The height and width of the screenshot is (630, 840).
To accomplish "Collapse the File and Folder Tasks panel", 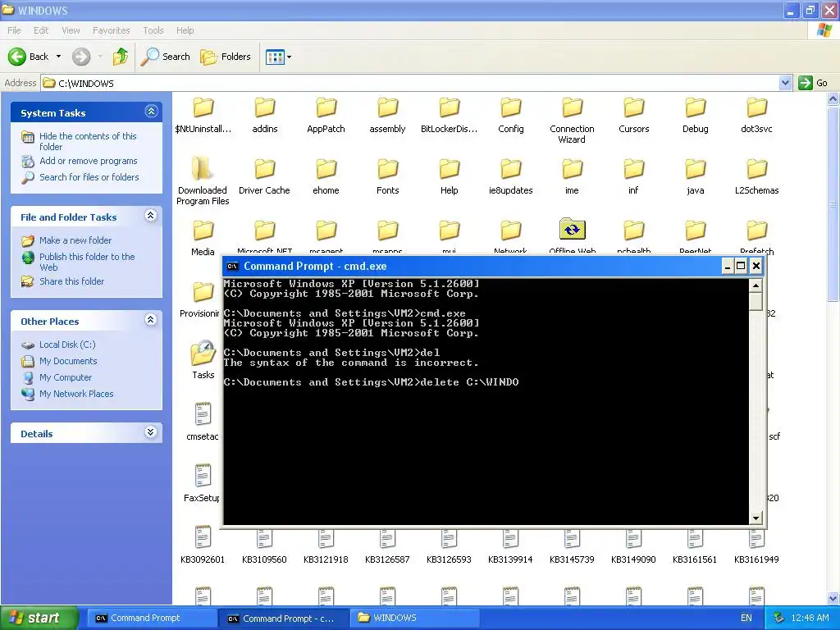I will point(151,216).
